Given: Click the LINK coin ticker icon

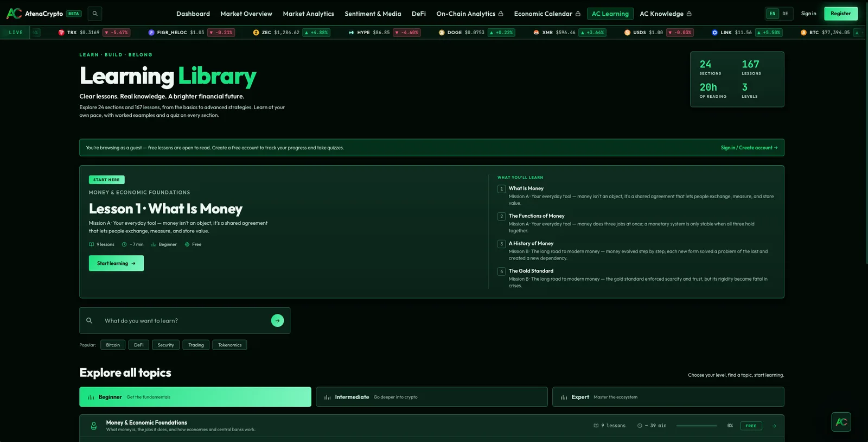Looking at the screenshot, I should [x=714, y=33].
